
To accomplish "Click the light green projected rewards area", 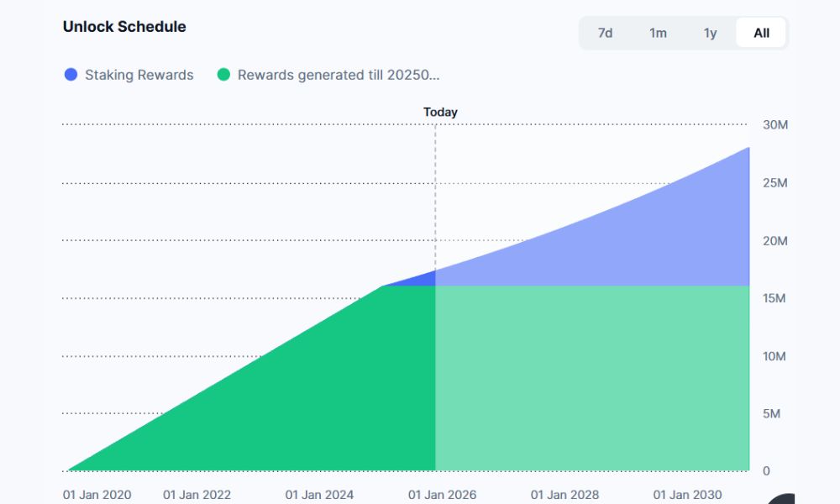I will tap(588, 378).
